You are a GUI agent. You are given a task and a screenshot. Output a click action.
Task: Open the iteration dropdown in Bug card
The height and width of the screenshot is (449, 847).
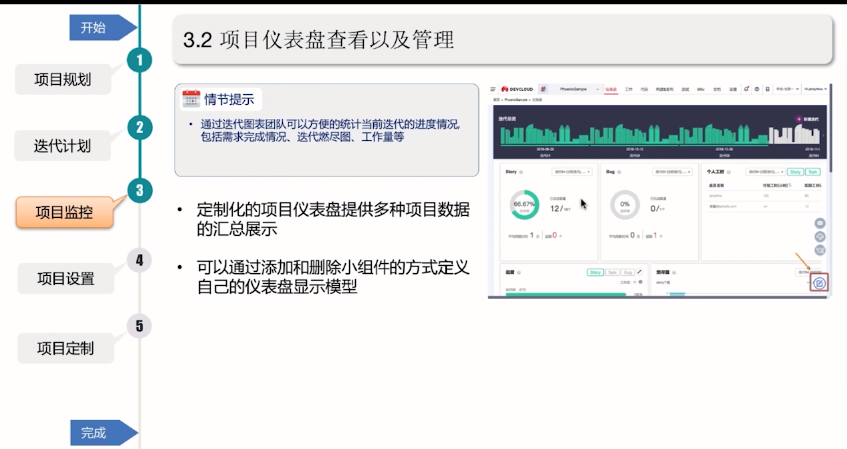[673, 172]
